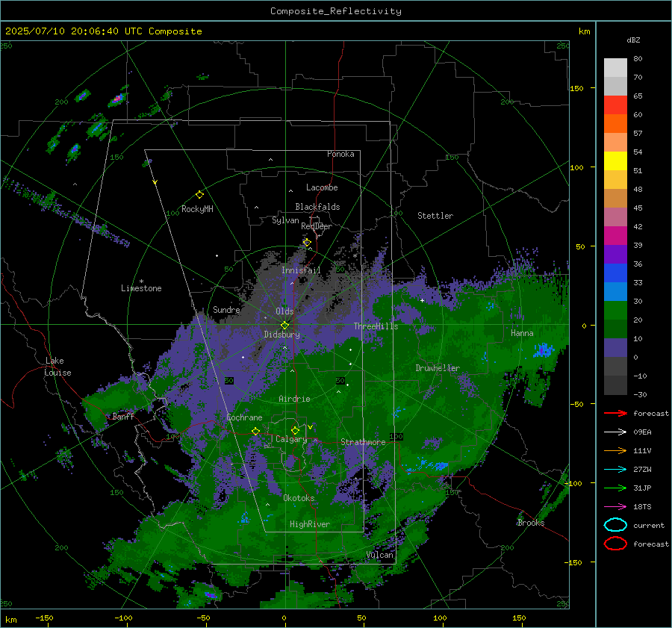Click the red forecast arrow in the legend
The image size is (672, 628).
(615, 413)
